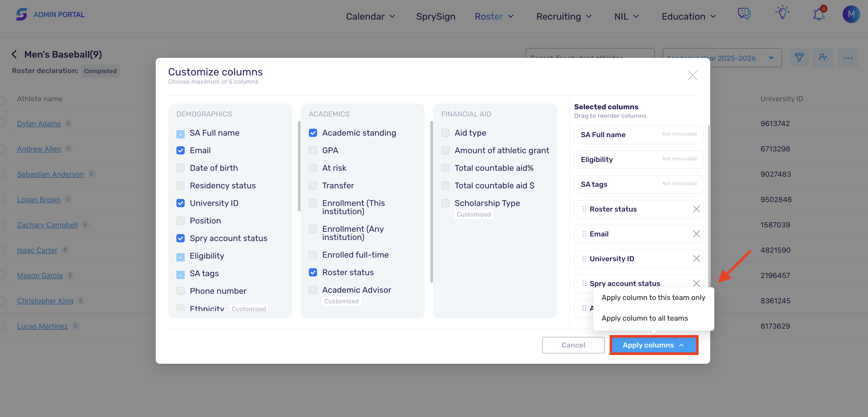Click the E badge beside Sebastian Anderson

(92, 174)
